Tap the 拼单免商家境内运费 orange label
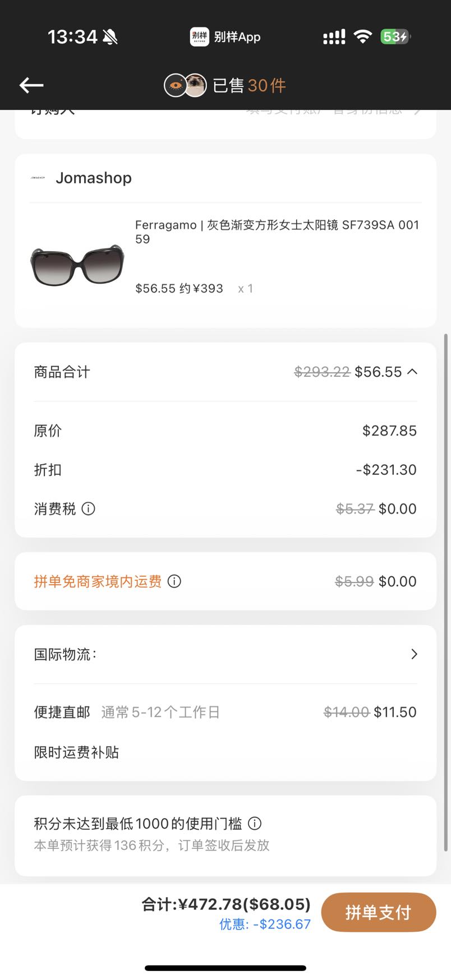Viewport: 451px width, 980px height. pos(98,581)
